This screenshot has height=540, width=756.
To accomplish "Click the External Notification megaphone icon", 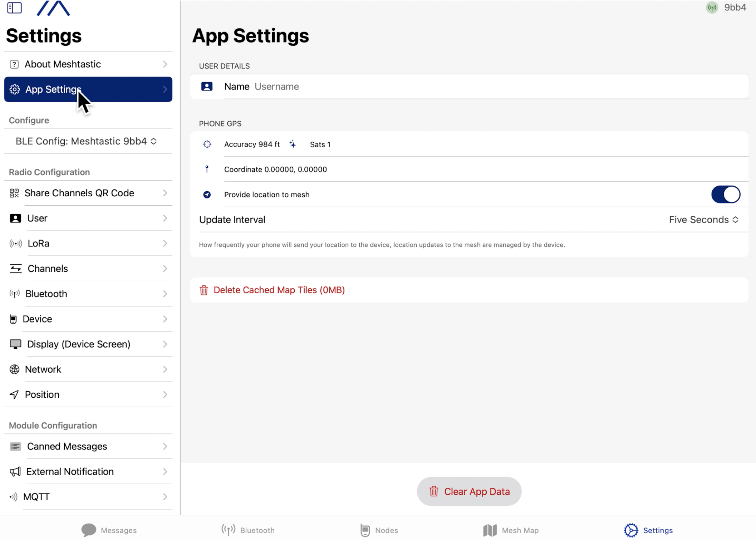I will click(15, 472).
